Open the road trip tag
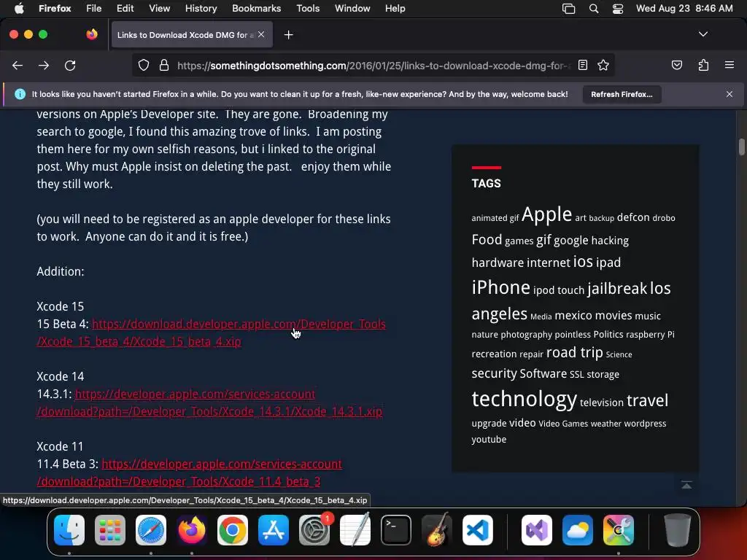Screen dimensions: 747x560 pos(575,353)
